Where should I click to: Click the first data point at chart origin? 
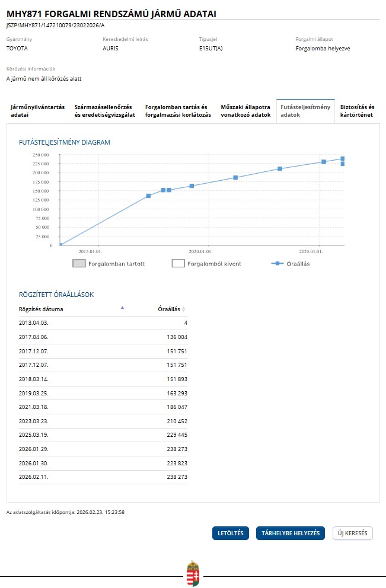point(60,244)
